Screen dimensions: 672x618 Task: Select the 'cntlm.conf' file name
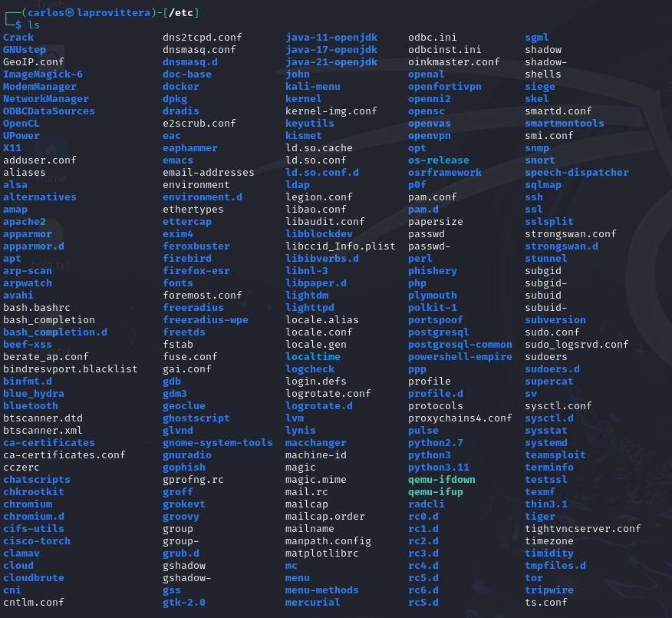pos(34,602)
